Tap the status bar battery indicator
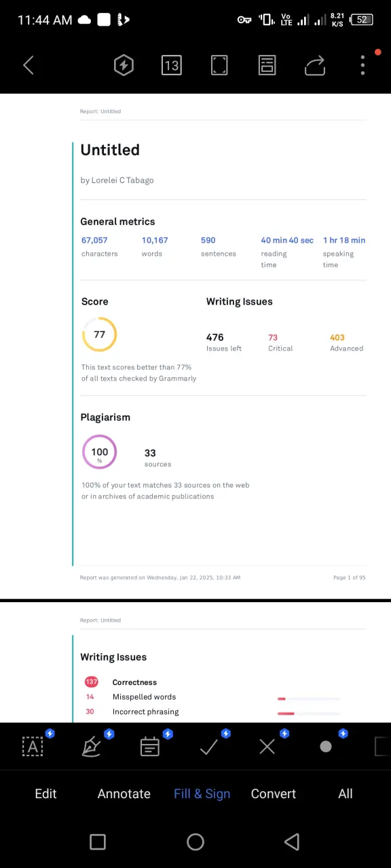This screenshot has height=868, width=391. (362, 20)
